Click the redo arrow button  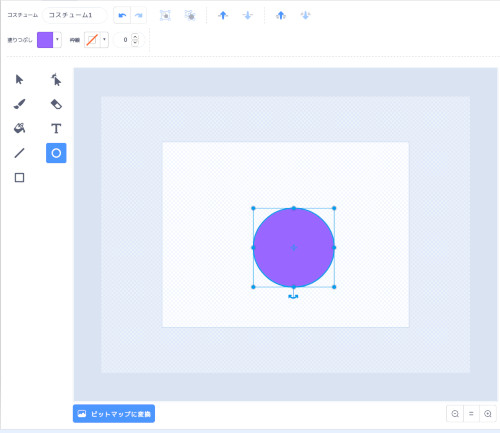pyautogui.click(x=139, y=15)
